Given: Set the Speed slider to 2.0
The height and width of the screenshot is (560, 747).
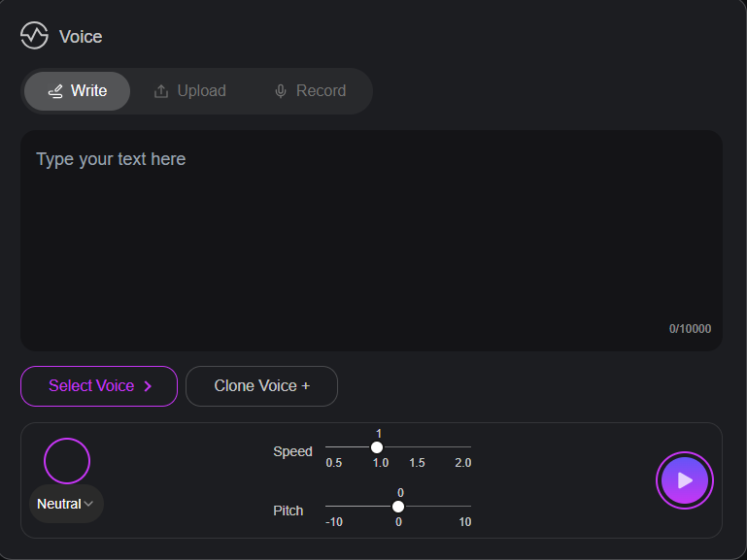Looking at the screenshot, I should 470,447.
